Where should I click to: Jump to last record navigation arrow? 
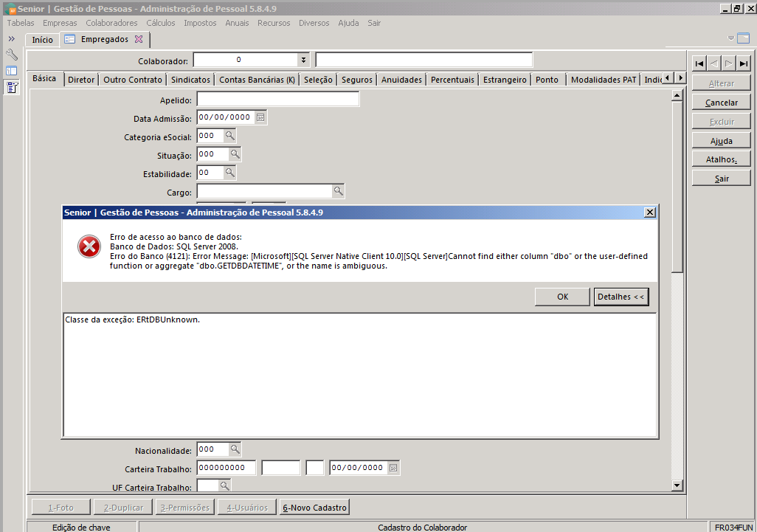coord(744,63)
